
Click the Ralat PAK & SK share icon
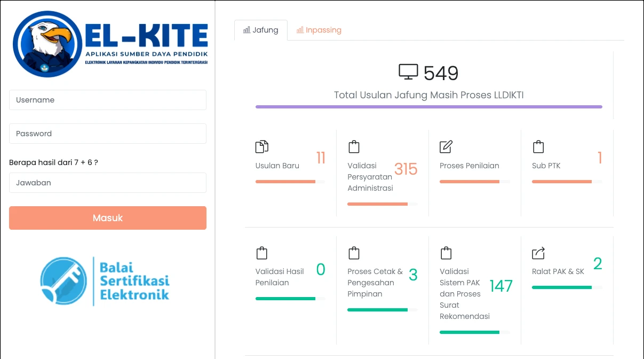coord(538,253)
